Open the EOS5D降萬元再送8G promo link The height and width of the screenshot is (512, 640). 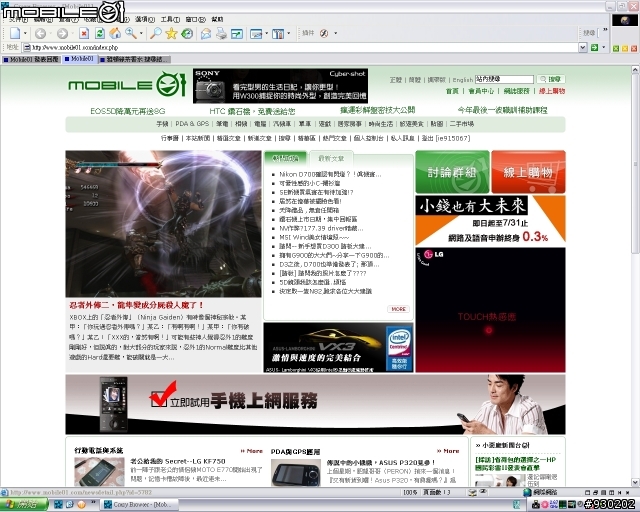point(128,111)
